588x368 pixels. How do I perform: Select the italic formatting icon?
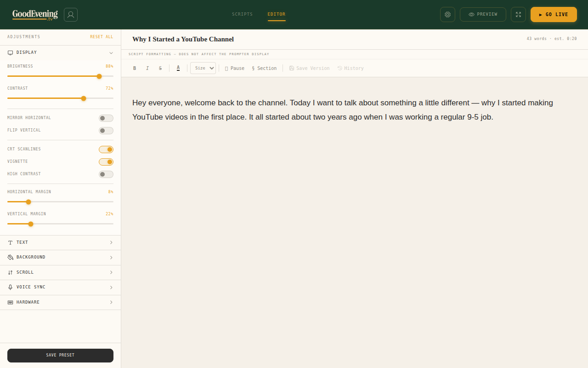[x=147, y=68]
